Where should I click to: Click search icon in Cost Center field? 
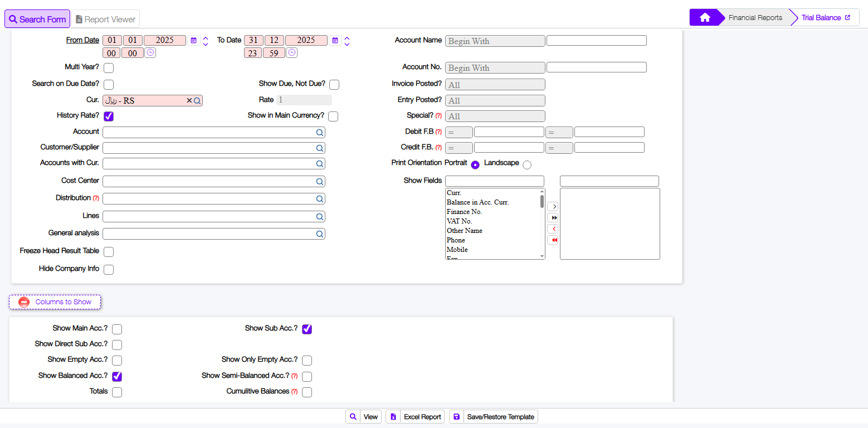pyautogui.click(x=320, y=182)
